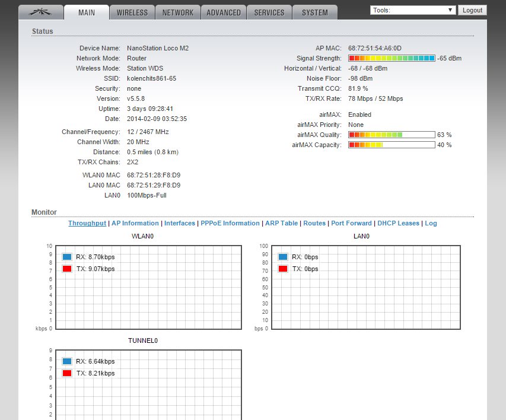Viewport: 506px width, 420px height.
Task: Open Port Forward monitor
Action: (351, 223)
